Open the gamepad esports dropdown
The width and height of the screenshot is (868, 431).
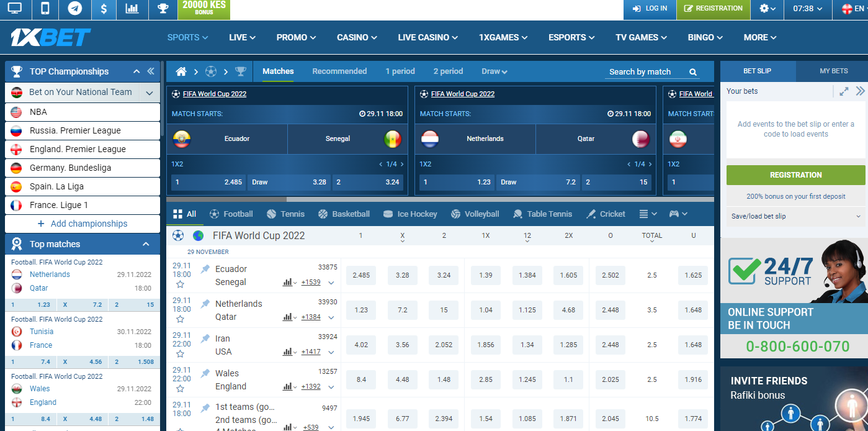(678, 214)
